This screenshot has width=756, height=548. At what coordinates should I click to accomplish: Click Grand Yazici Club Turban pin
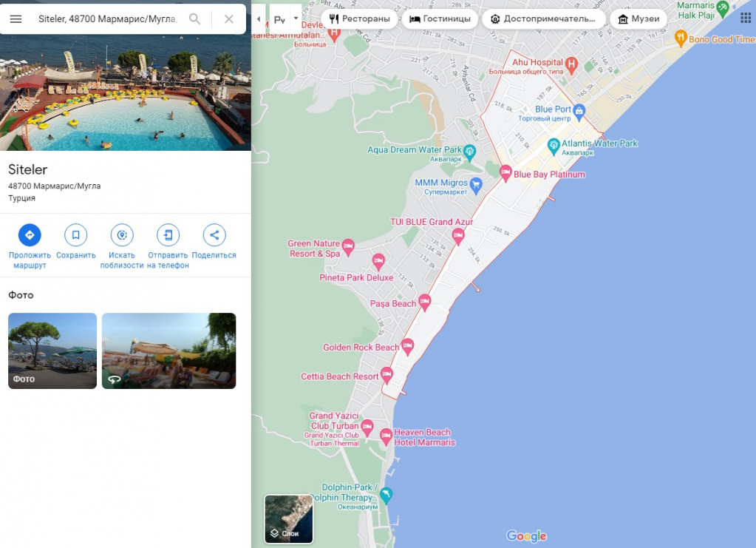point(367,427)
